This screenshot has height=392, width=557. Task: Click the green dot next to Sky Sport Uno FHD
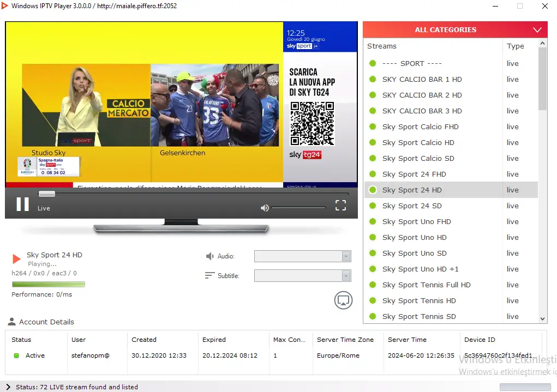(x=373, y=221)
